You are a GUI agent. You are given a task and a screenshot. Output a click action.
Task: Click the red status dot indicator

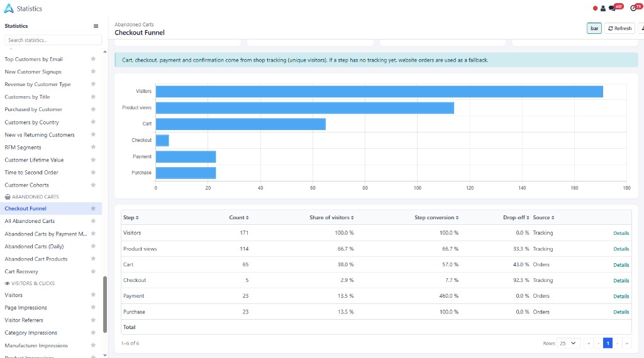point(595,8)
